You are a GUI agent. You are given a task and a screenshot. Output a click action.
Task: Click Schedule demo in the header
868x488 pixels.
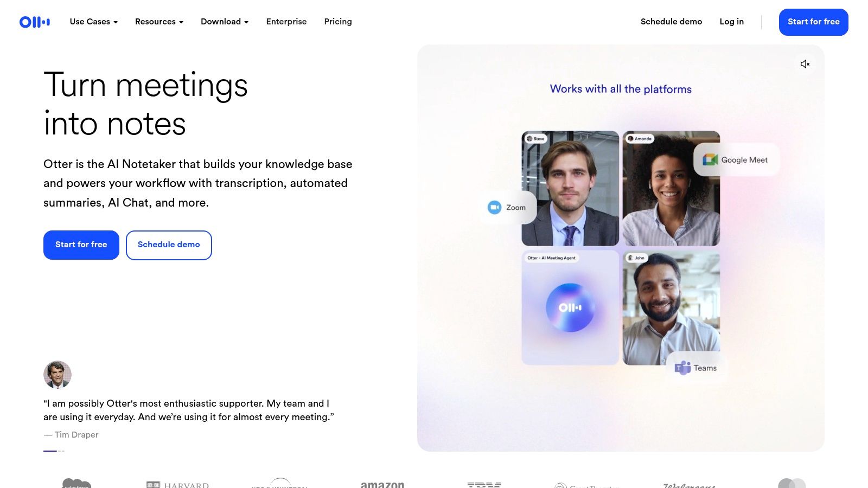click(671, 22)
